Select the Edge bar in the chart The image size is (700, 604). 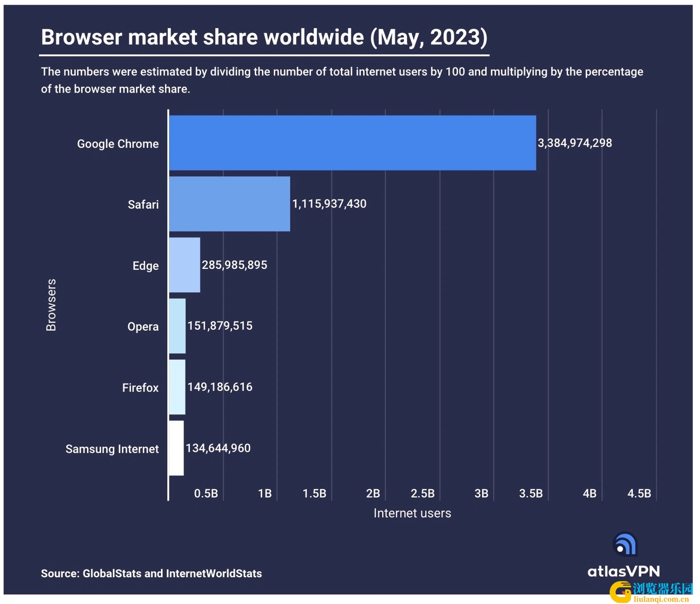pyautogui.click(x=185, y=265)
